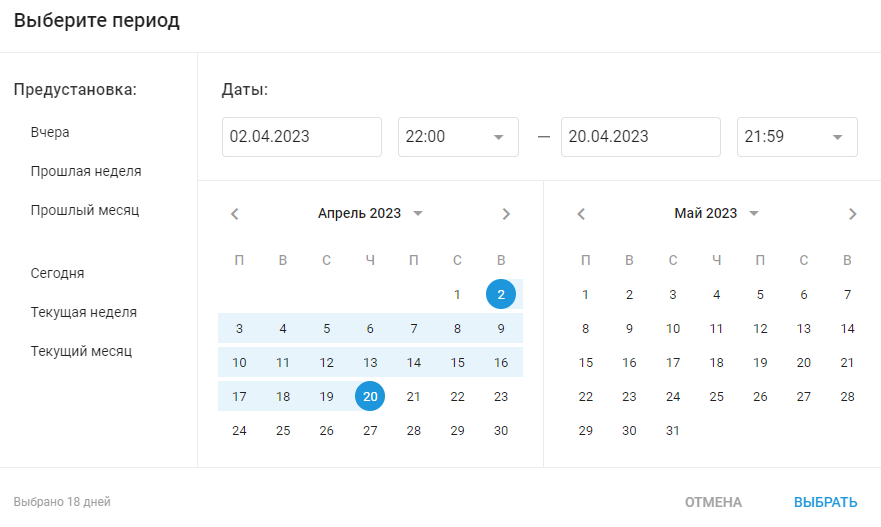Click the start date field 02.04.2023
The height and width of the screenshot is (527, 881).
point(302,137)
